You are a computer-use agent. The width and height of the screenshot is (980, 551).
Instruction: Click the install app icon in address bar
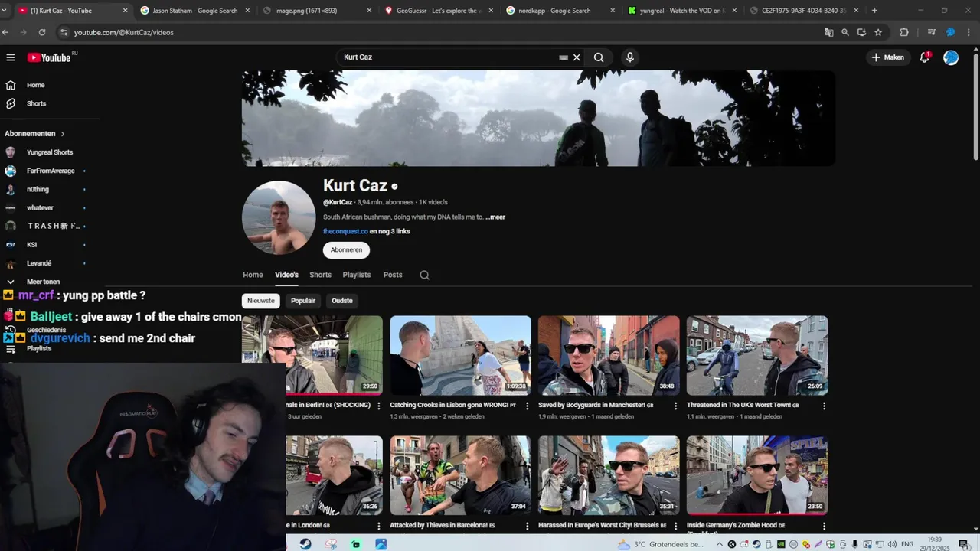point(862,32)
